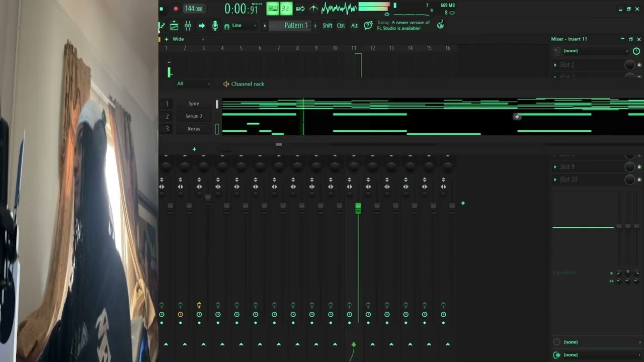Click the Alt modifier button
644x362 pixels.
pyautogui.click(x=354, y=26)
